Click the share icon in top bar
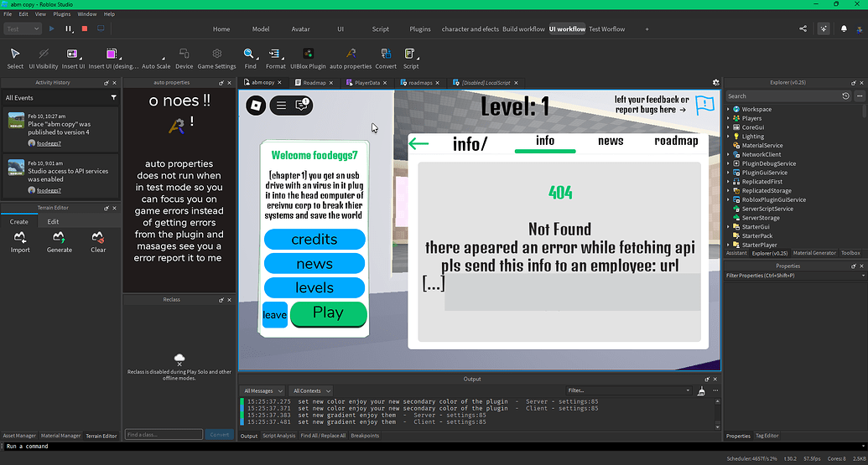 [x=803, y=28]
